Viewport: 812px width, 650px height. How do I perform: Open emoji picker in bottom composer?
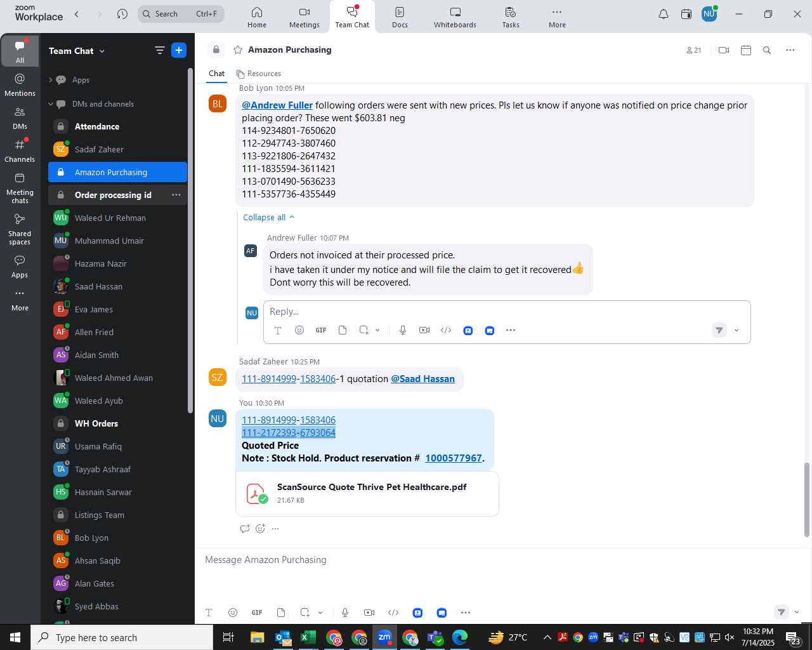click(x=233, y=613)
